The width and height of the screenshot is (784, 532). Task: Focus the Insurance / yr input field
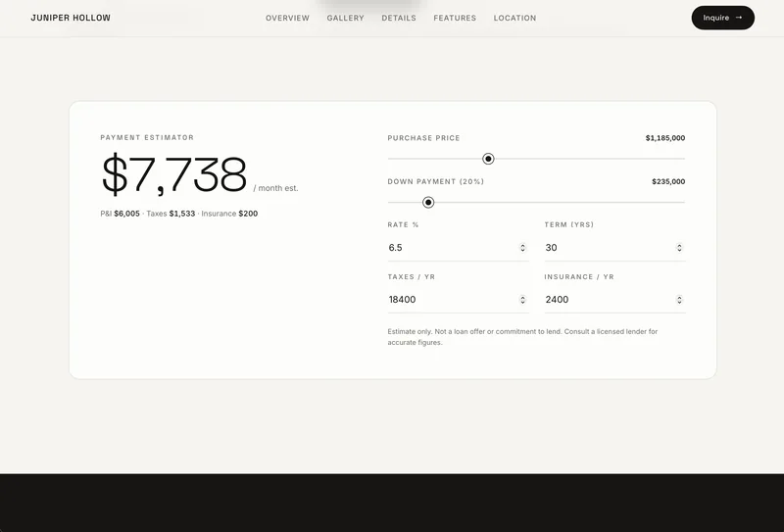tap(615, 300)
